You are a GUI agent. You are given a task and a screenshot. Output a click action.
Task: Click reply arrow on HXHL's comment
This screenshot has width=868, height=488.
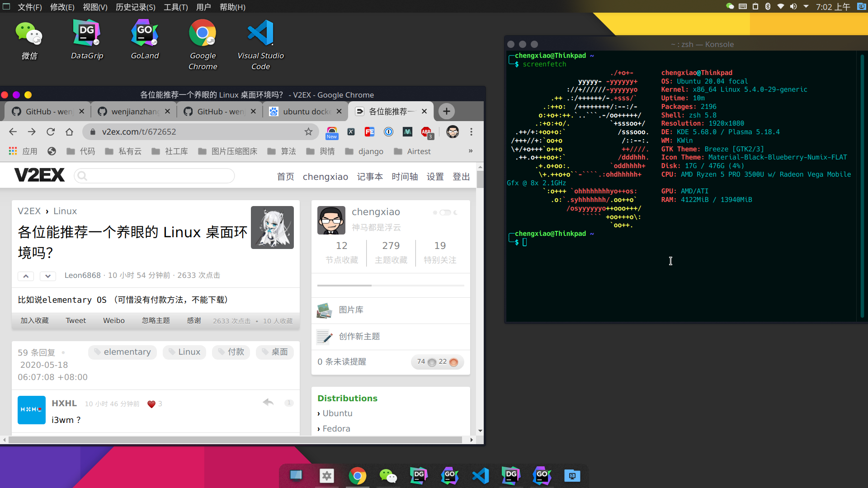268,402
